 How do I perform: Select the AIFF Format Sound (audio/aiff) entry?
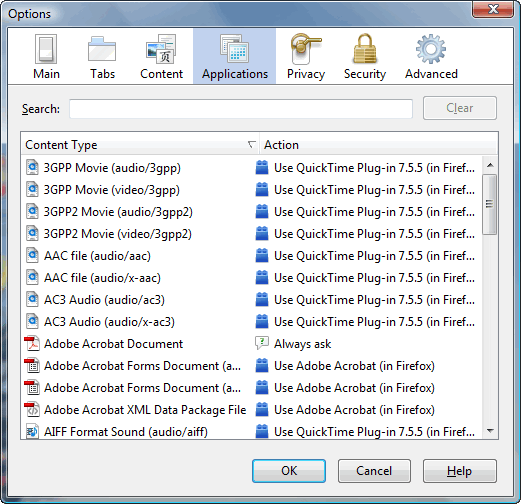click(126, 432)
